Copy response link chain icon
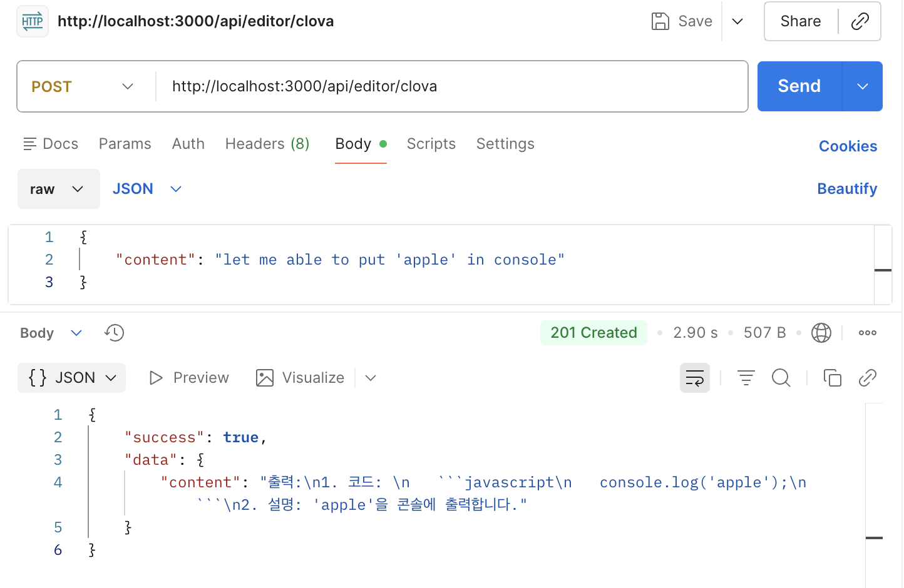The width and height of the screenshot is (904, 588). (x=867, y=378)
